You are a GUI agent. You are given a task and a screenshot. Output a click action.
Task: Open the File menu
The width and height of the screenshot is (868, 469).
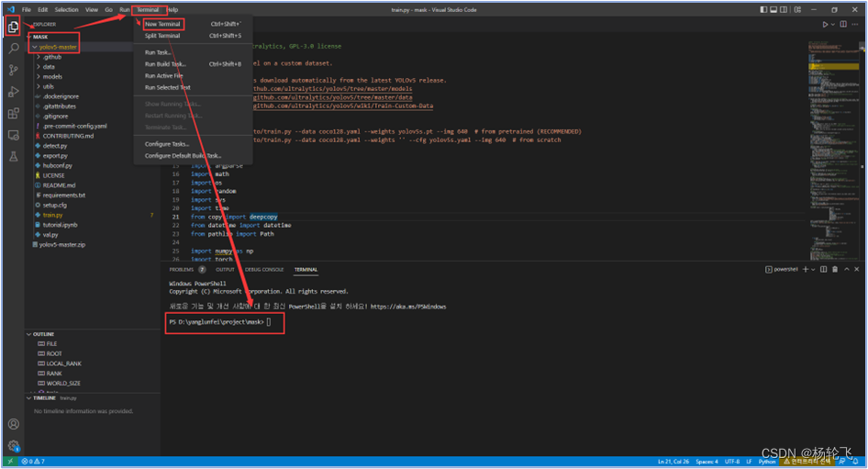(26, 9)
